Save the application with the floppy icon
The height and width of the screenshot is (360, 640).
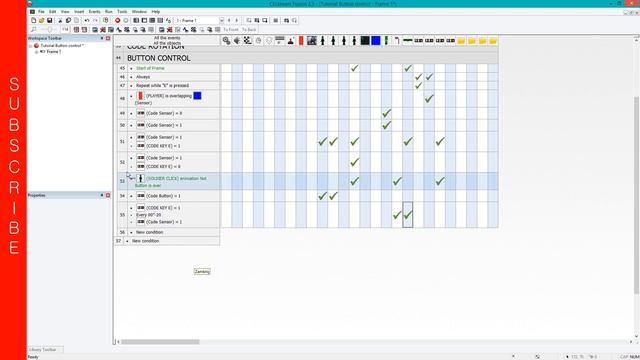pos(49,20)
